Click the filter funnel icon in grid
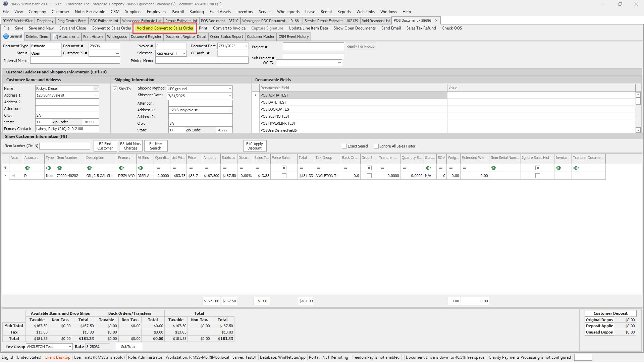644x362 pixels. (5, 168)
